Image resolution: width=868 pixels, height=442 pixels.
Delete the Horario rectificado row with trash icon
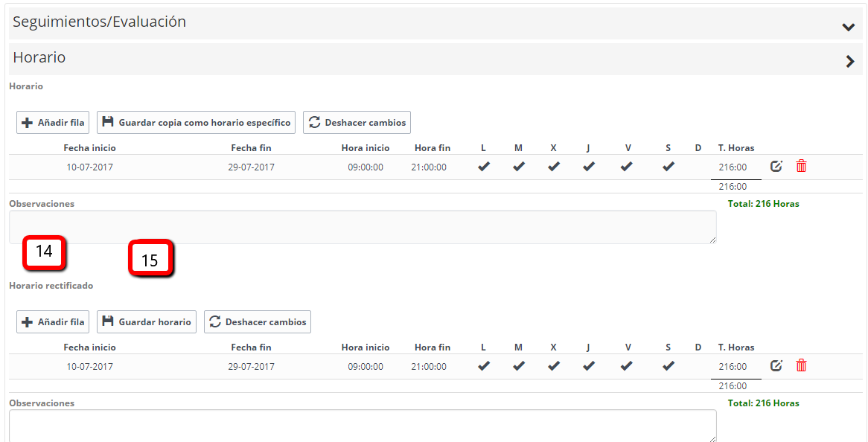[x=801, y=365]
